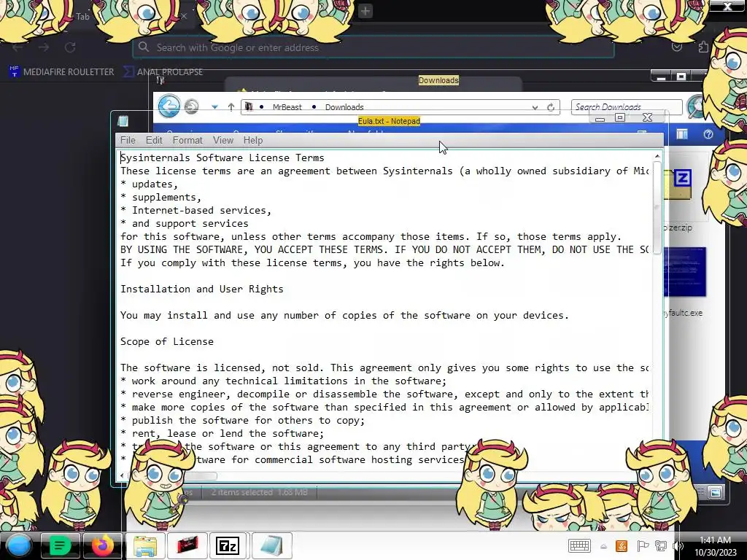Screen dimensions: 747x560
Task: Open the volume tray icon
Action: (678, 546)
